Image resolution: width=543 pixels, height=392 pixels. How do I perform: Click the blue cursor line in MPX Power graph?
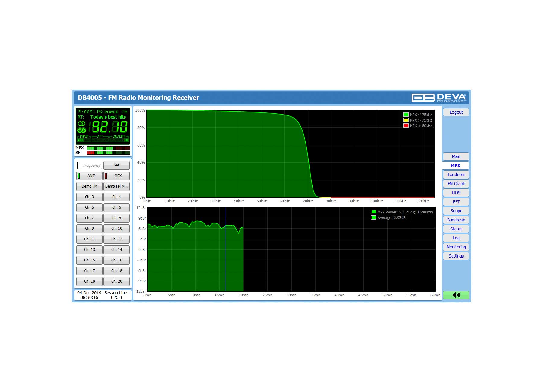(225, 249)
